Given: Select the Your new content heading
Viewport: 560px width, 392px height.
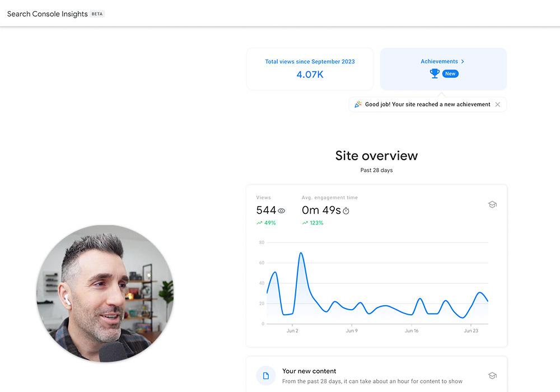Looking at the screenshot, I should 309,371.
